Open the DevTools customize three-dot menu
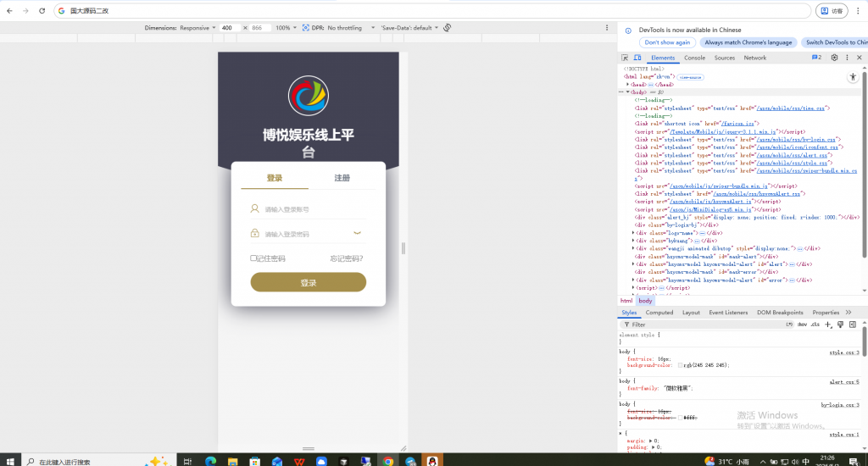The width and height of the screenshot is (868, 466). (x=847, y=58)
